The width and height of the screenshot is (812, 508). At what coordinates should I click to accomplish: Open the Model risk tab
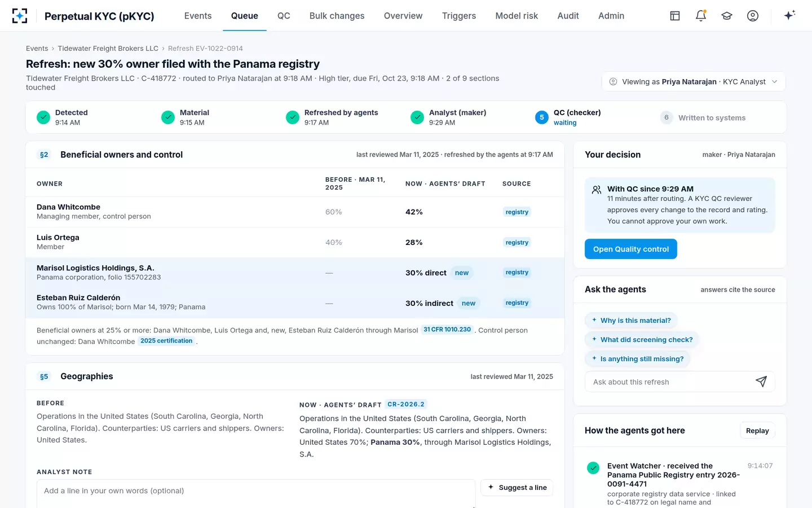517,16
